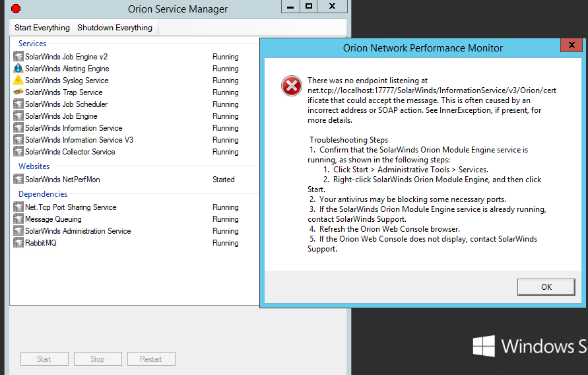Click the Started status of NetPerfMon
The height and width of the screenshot is (375, 588).
coord(224,180)
